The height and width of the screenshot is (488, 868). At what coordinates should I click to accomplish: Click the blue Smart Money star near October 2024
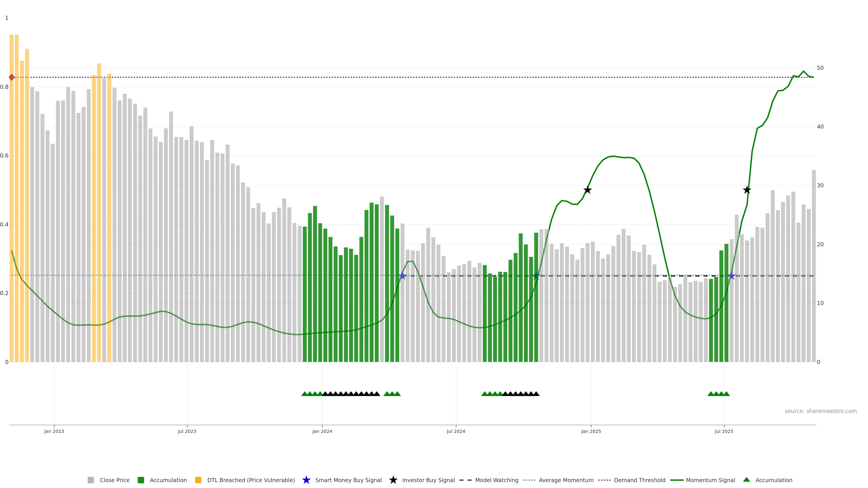click(x=536, y=276)
